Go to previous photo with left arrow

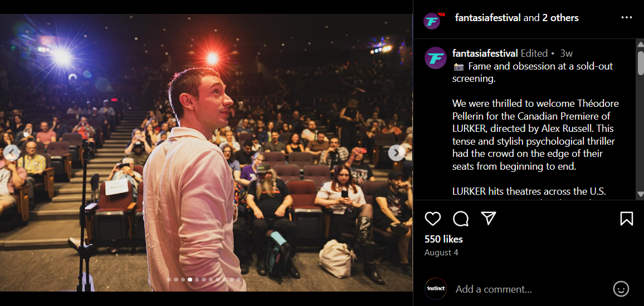12,153
